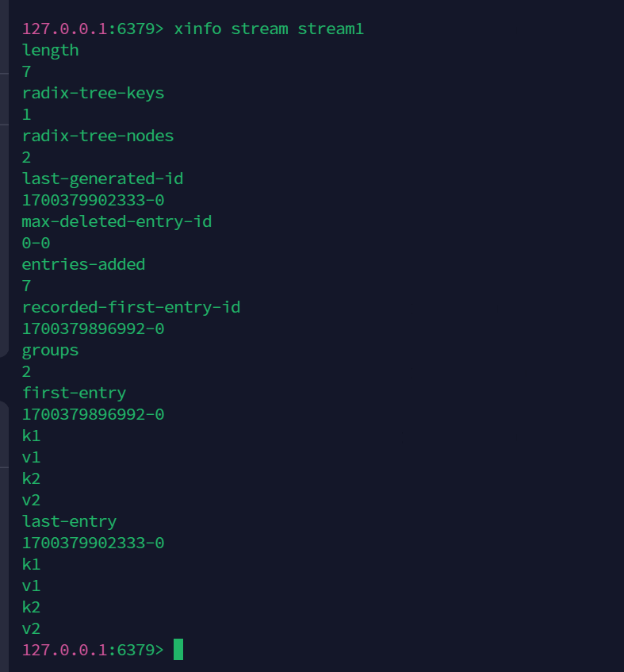Click the ID value beneath recorded-first-entry-id
The image size is (624, 672).
click(x=93, y=328)
